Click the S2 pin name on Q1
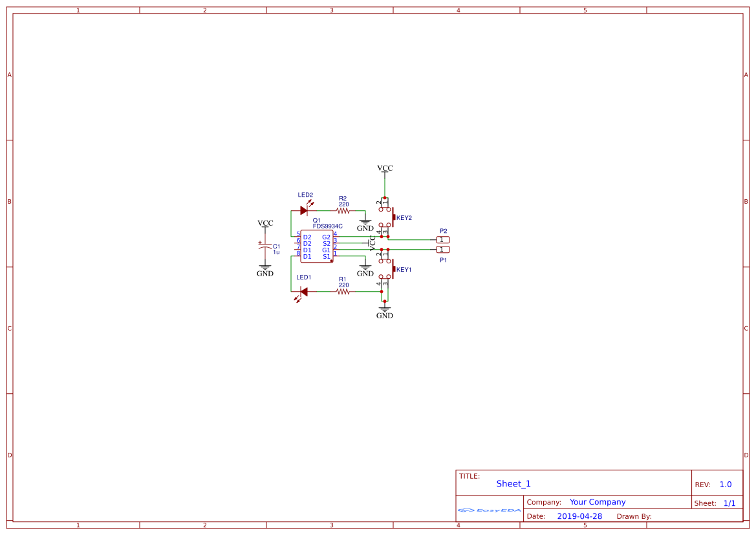The height and width of the screenshot is (535, 756). click(x=327, y=244)
